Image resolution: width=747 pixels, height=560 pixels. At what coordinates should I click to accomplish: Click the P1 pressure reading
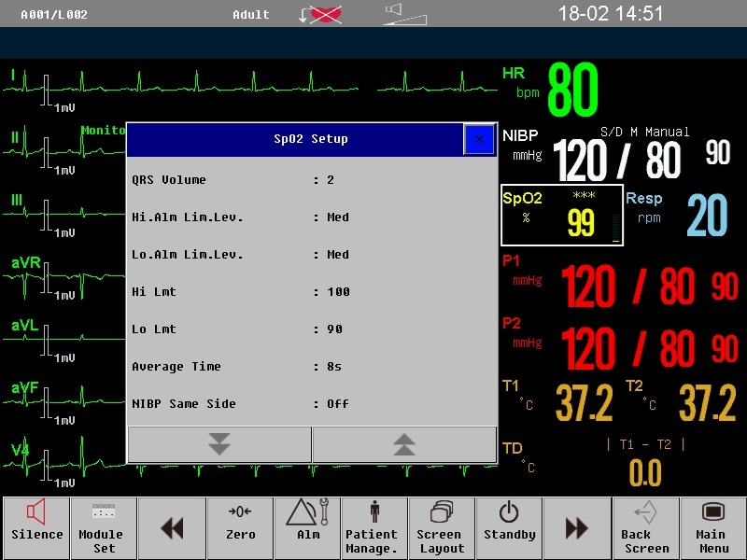[649, 287]
